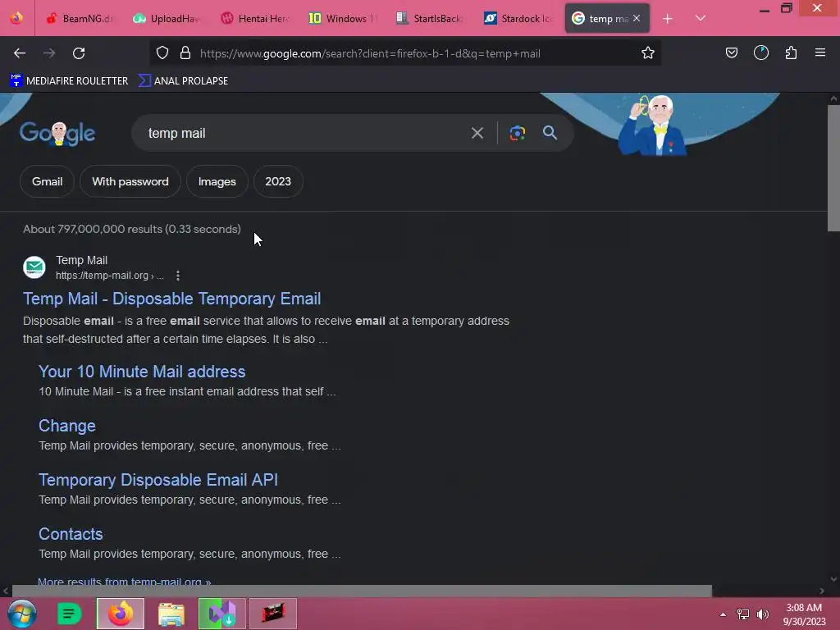The height and width of the screenshot is (630, 840).
Task: Show hidden system tray icons
Action: pos(724,614)
